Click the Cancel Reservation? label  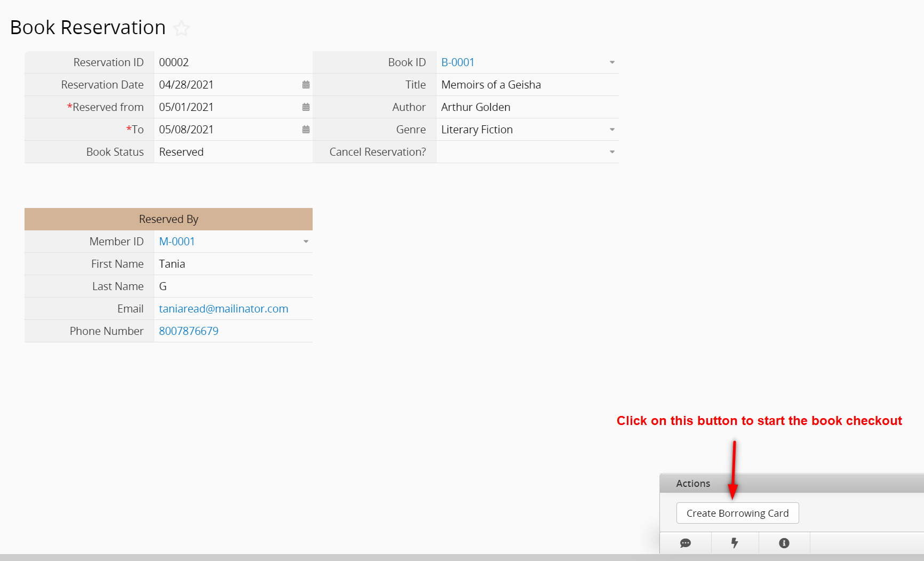pos(378,152)
